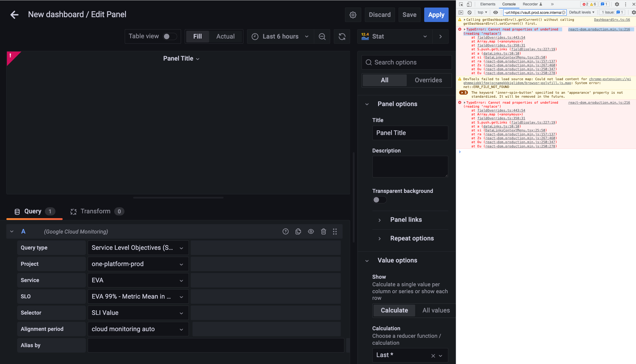This screenshot has height=364, width=636.
Task: Select Fill display mode
Action: (x=197, y=36)
